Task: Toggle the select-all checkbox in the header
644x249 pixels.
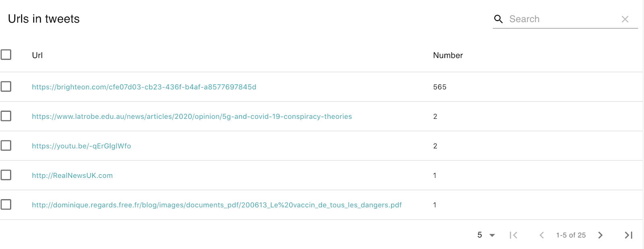Action: click(6, 55)
